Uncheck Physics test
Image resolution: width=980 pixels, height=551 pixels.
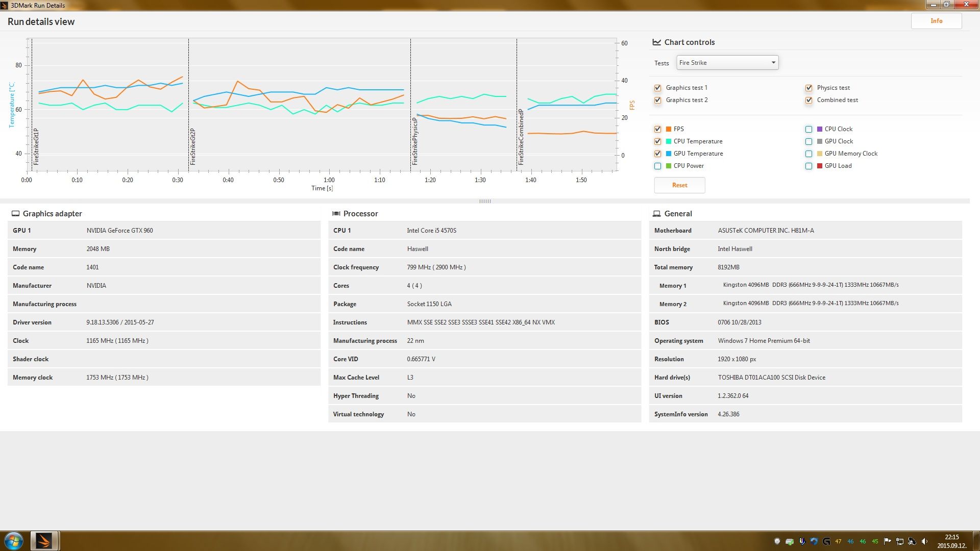tap(808, 88)
